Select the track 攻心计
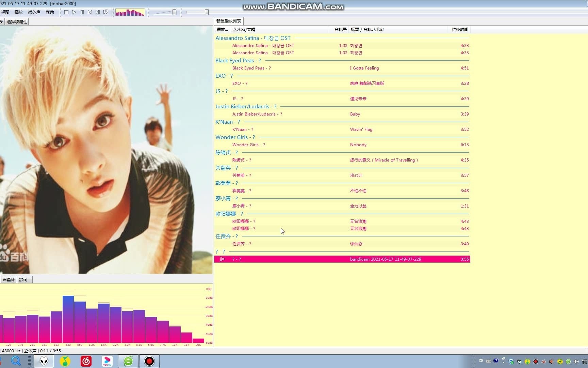Screen dimensions: 588x368 click(342, 175)
